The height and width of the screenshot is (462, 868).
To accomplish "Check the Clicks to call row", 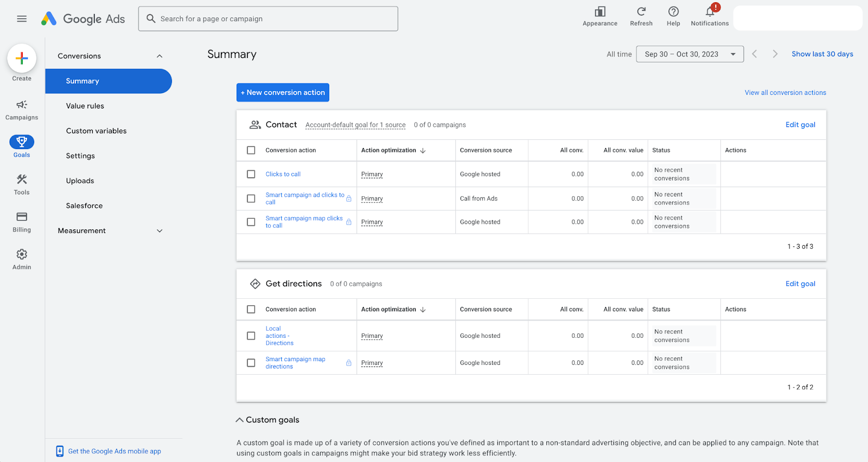I will (251, 174).
